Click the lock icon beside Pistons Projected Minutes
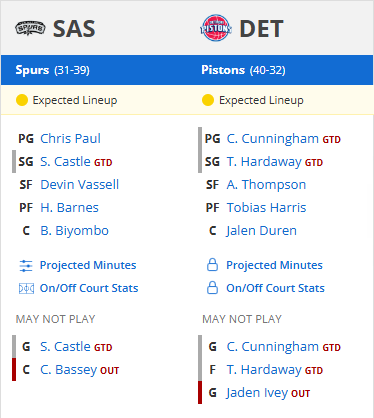Screen dimensions: 374x418 point(212,265)
